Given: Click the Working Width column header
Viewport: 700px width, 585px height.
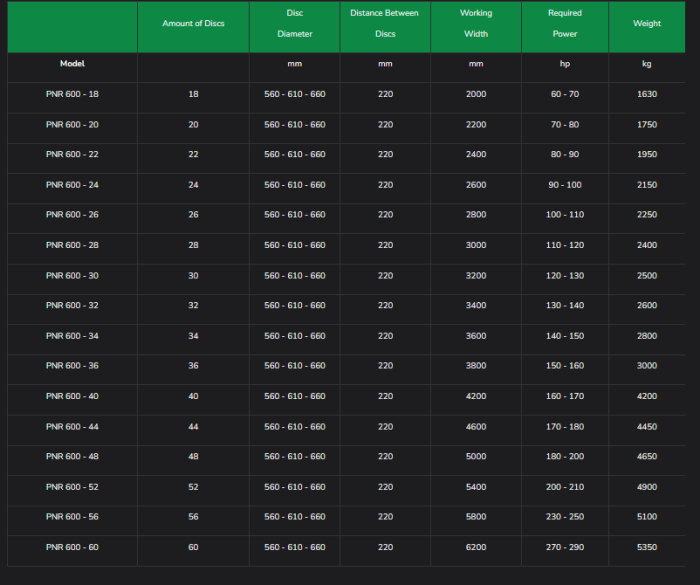Looking at the screenshot, I should pyautogui.click(x=476, y=24).
